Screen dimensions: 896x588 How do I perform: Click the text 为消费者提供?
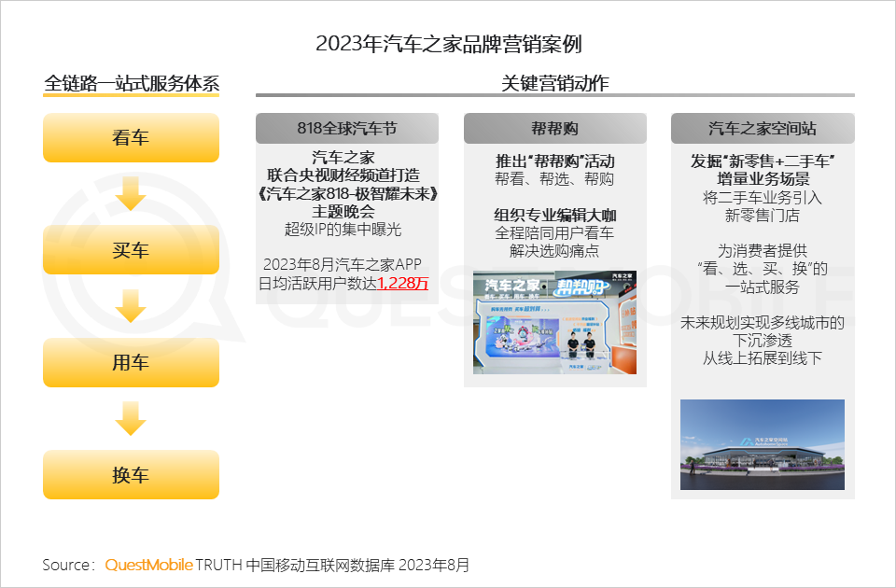point(763,251)
